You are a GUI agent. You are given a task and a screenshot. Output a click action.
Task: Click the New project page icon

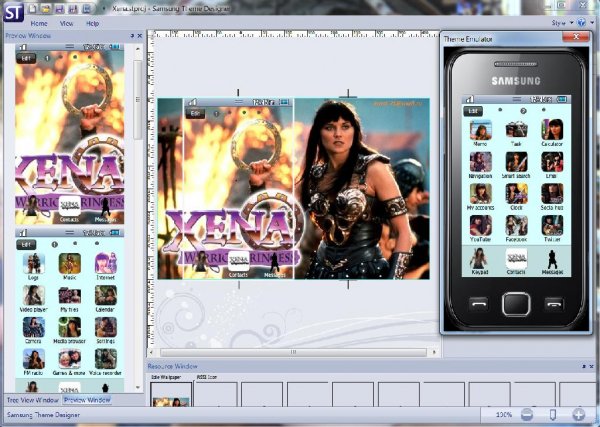coord(33,8)
